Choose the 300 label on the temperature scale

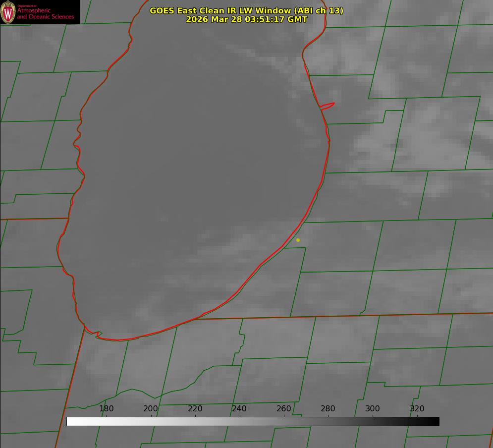coord(373,409)
